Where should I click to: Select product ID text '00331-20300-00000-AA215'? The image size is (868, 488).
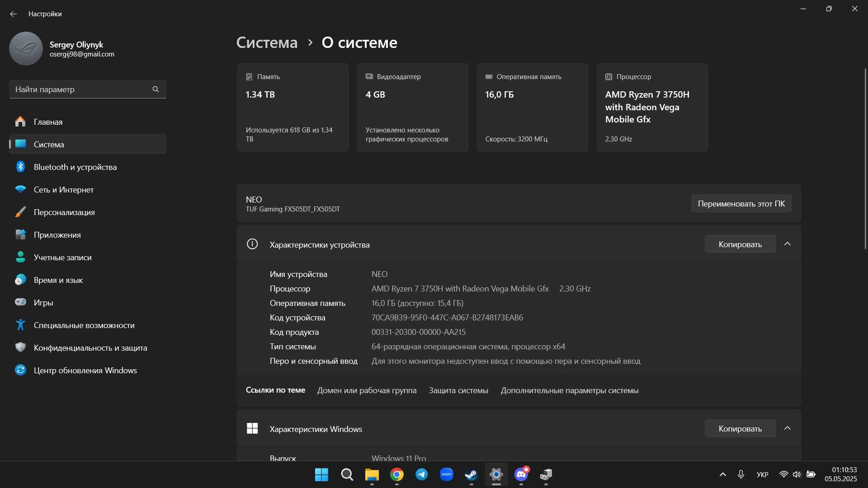click(x=419, y=332)
